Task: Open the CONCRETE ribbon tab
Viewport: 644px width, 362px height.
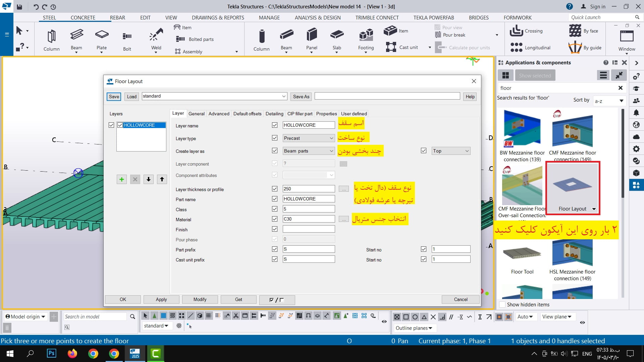Action: click(x=83, y=17)
